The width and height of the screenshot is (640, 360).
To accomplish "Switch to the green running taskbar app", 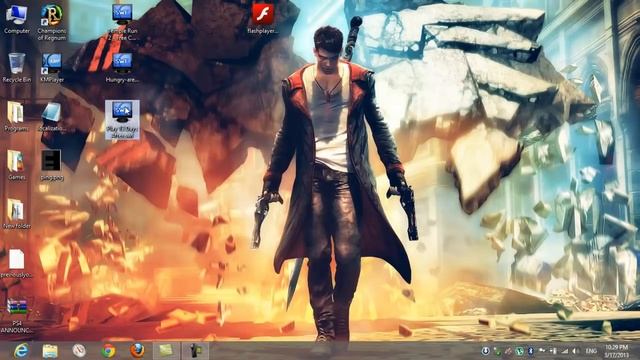I will (166, 351).
